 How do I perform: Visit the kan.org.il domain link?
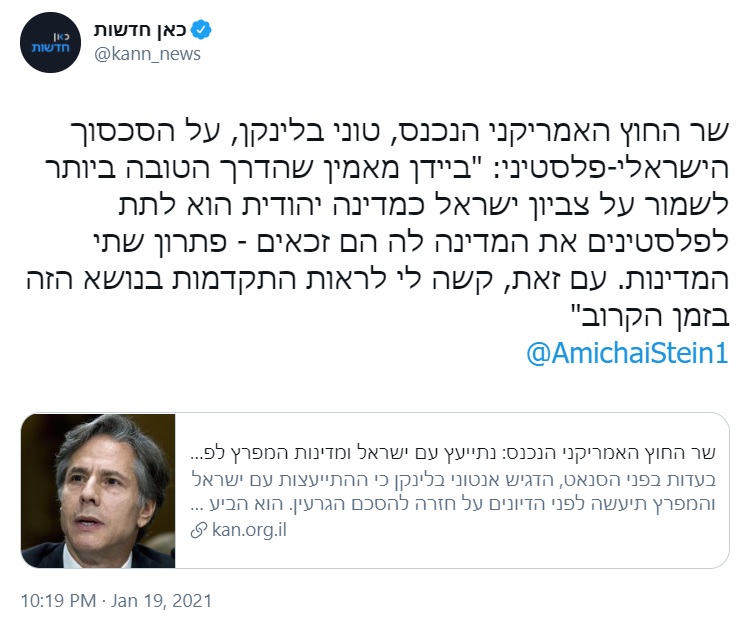pyautogui.click(x=249, y=530)
